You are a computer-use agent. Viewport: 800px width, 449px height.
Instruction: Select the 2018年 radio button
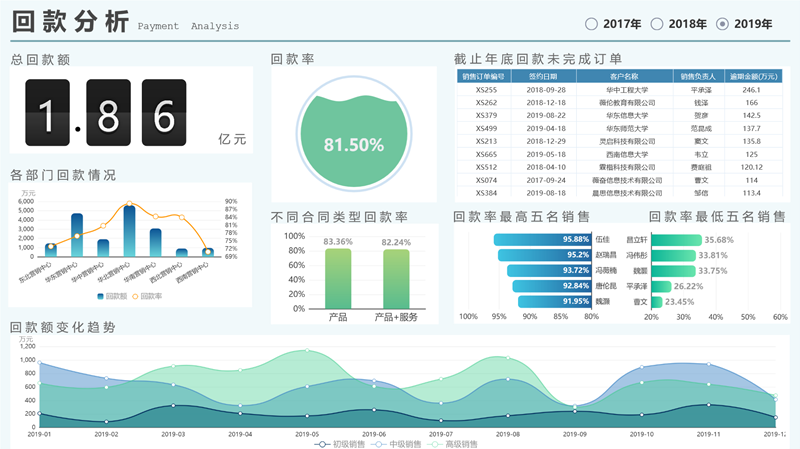tap(657, 23)
